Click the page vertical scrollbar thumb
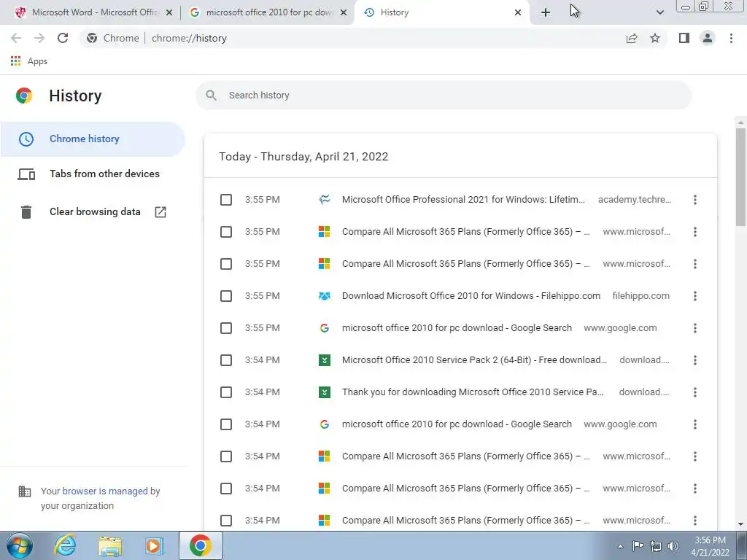747x560 pixels. click(x=741, y=176)
